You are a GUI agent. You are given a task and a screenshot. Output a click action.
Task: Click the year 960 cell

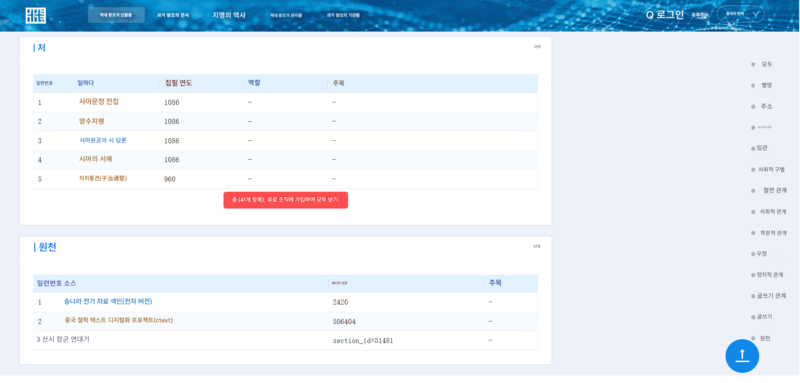(x=169, y=179)
